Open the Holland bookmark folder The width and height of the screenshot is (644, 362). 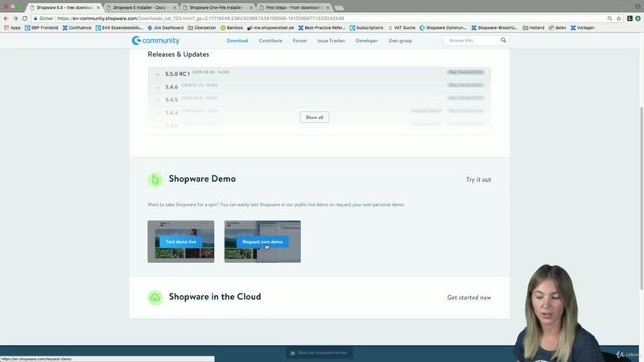click(534, 27)
